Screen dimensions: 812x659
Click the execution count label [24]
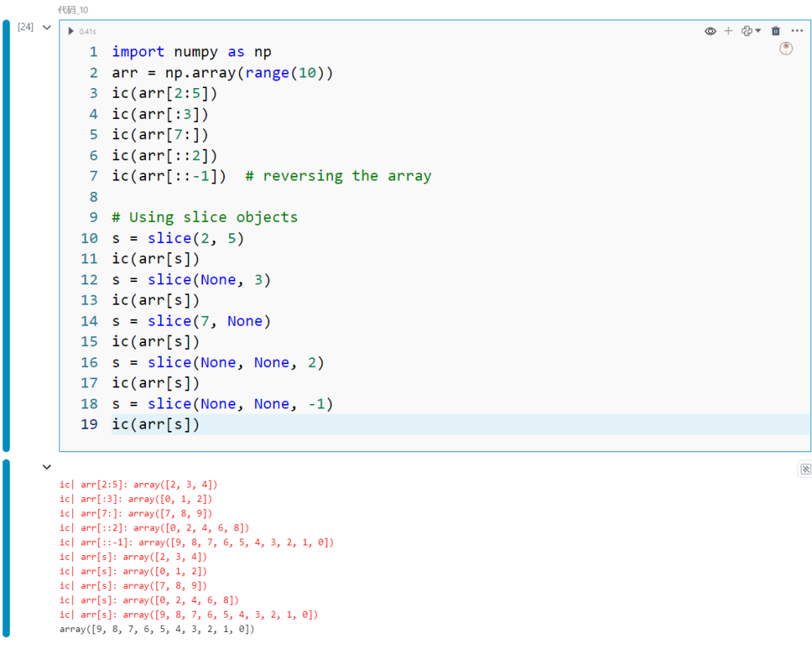(26, 26)
